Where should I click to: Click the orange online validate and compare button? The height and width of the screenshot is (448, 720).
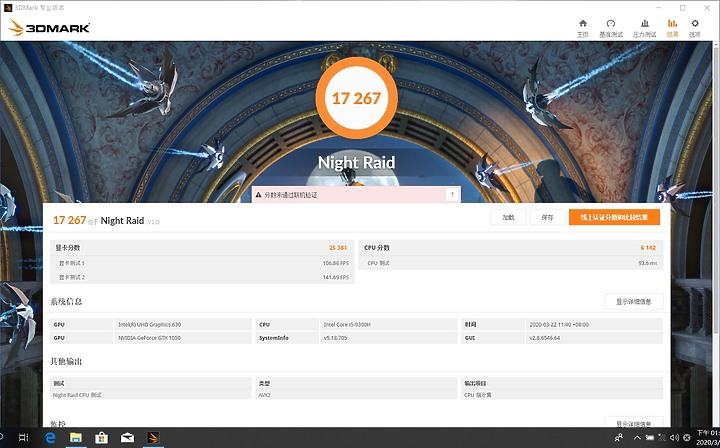tap(614, 217)
